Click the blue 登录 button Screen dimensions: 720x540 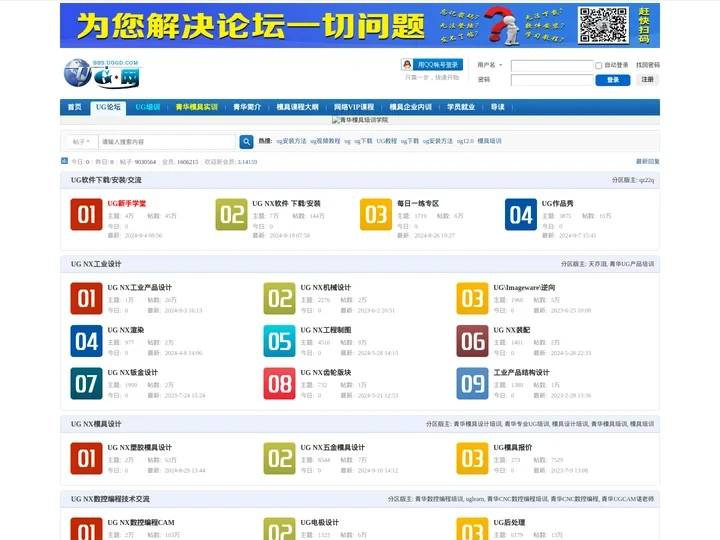click(x=613, y=80)
